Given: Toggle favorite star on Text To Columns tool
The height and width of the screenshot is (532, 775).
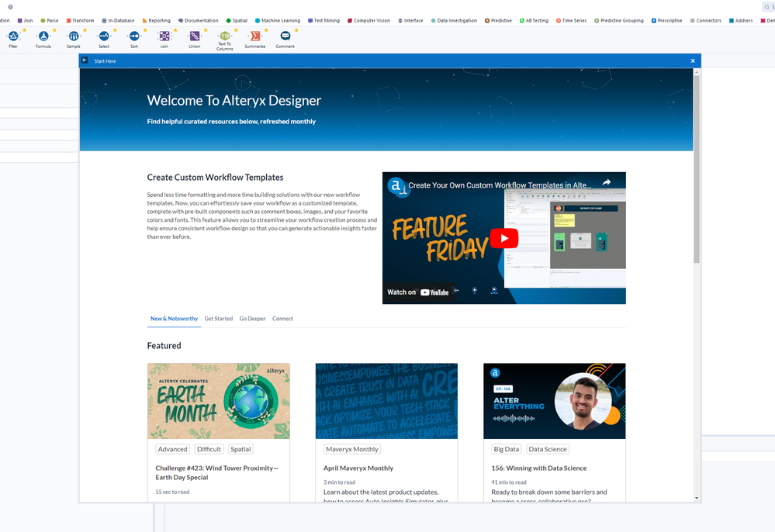Looking at the screenshot, I should 236,30.
